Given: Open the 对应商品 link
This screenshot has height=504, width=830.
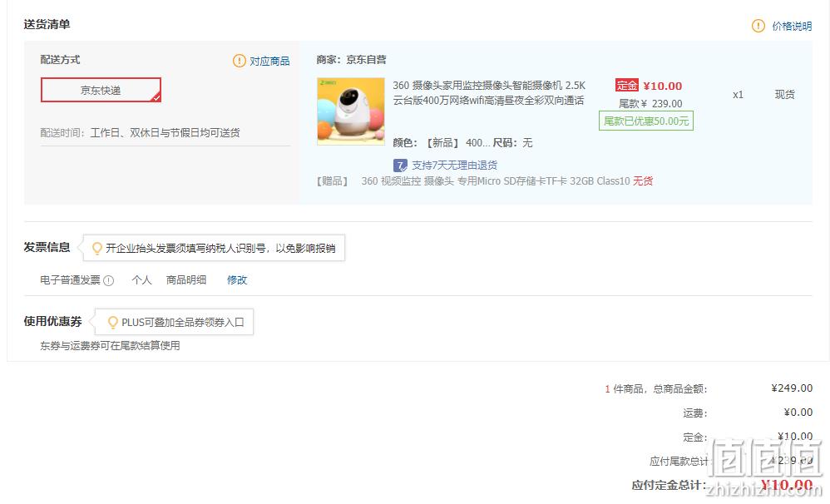Looking at the screenshot, I should pos(269,62).
